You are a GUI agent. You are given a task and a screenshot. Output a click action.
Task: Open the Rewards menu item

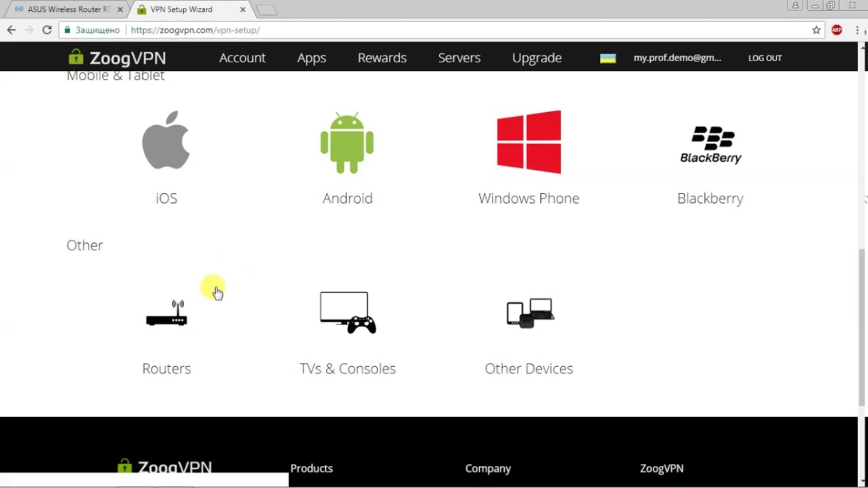[382, 58]
